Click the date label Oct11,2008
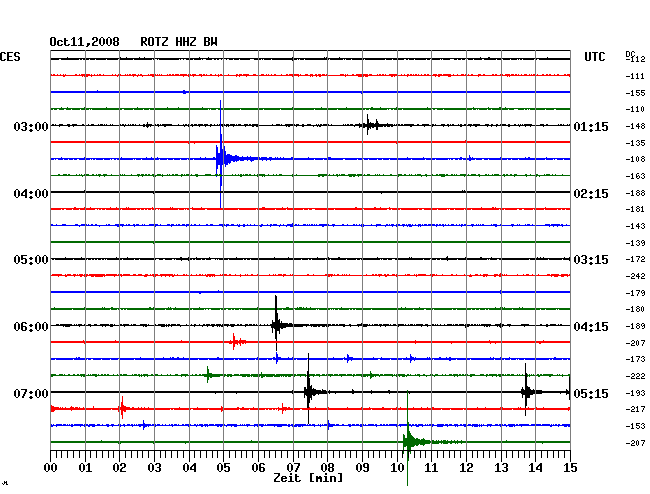This screenshot has height=494, width=650. pos(84,42)
